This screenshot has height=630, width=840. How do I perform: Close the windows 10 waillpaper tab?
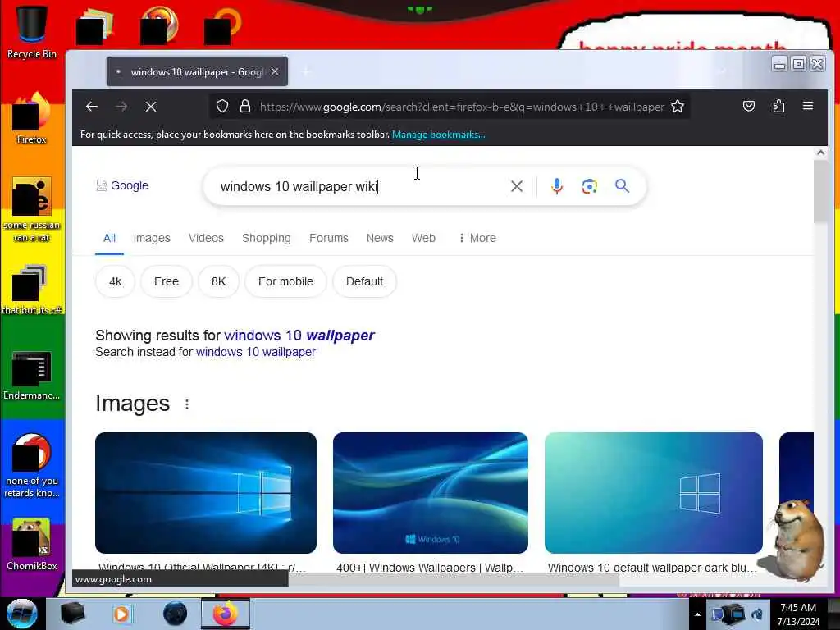[x=275, y=71]
